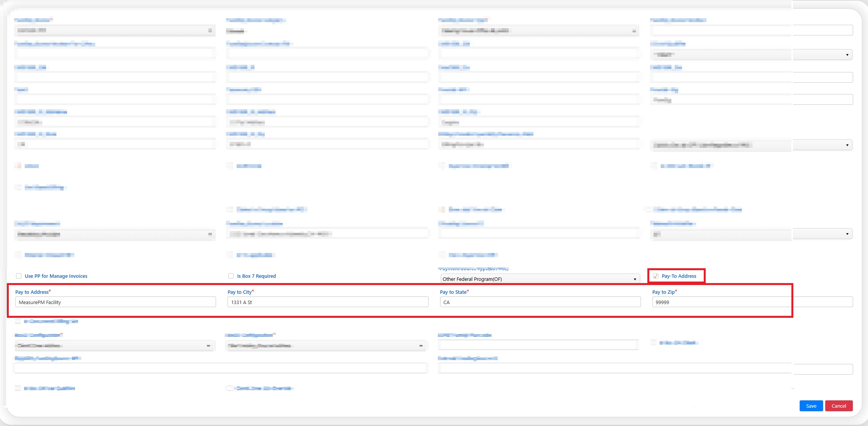
Task: Click the Pay to Zip label
Action: (663, 292)
